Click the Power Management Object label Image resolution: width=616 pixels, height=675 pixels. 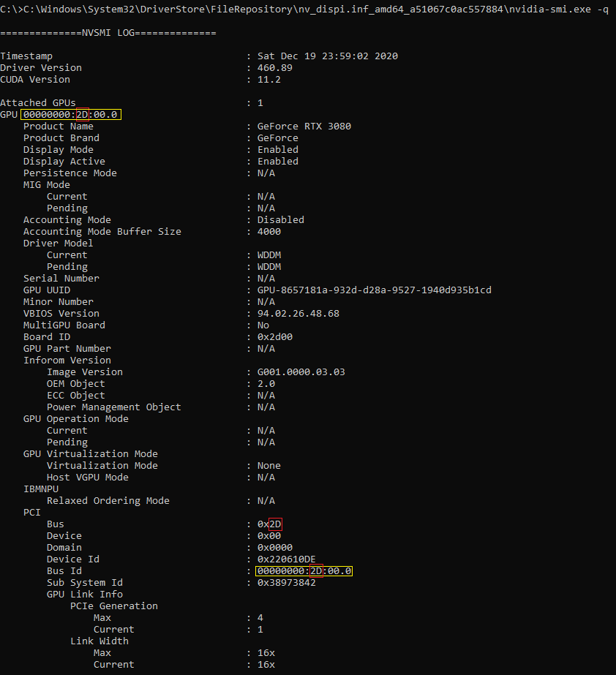click(x=113, y=407)
